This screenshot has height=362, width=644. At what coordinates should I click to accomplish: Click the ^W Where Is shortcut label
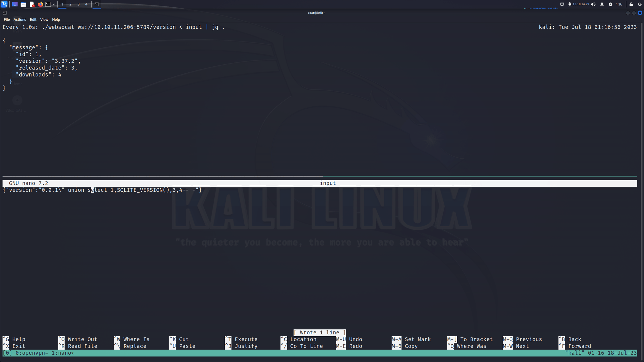point(132,339)
